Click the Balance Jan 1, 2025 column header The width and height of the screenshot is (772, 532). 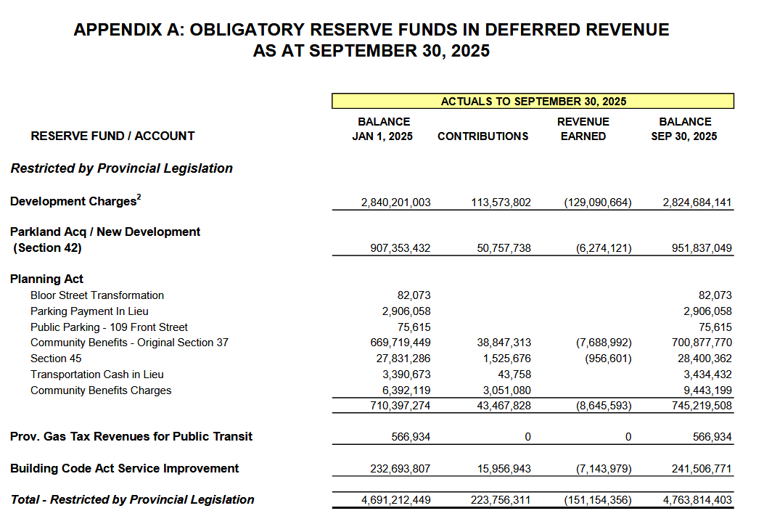[384, 128]
